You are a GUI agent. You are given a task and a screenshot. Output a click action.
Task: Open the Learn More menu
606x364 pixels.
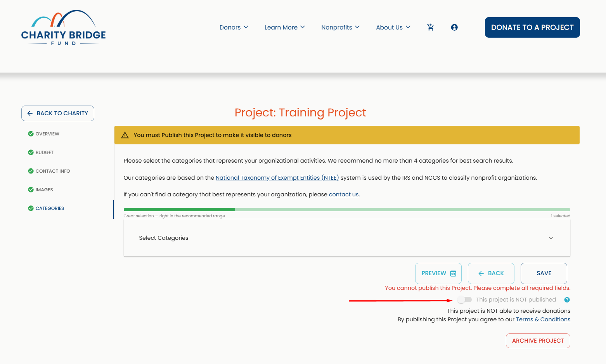point(285,27)
